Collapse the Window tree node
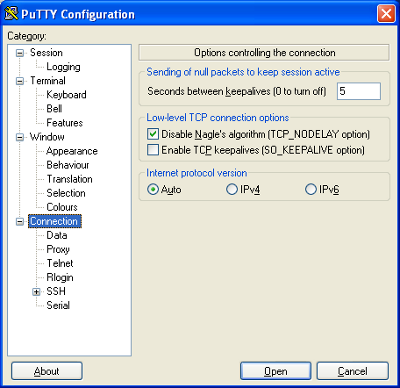 [x=20, y=137]
